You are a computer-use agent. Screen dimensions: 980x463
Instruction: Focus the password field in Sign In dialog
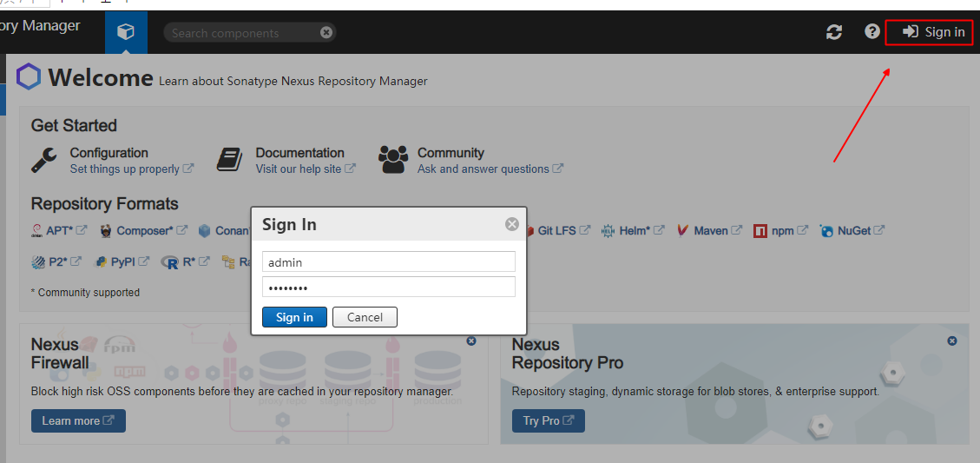point(389,288)
